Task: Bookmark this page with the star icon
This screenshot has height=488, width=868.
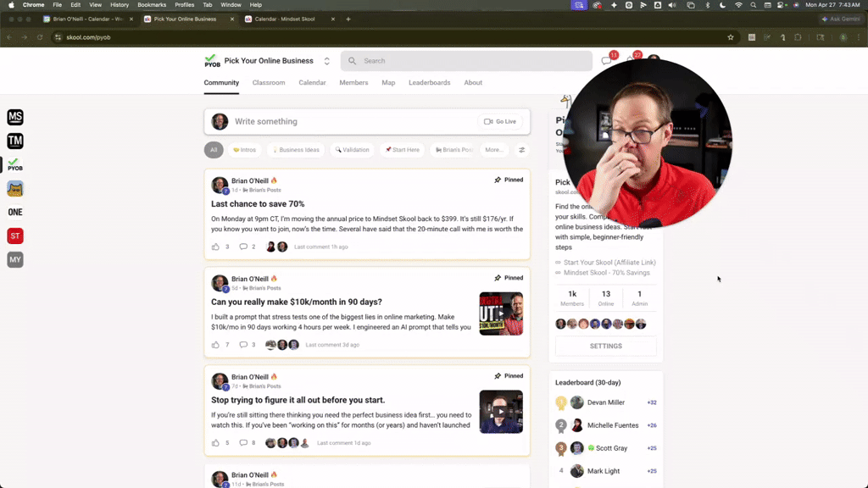Action: 730,37
